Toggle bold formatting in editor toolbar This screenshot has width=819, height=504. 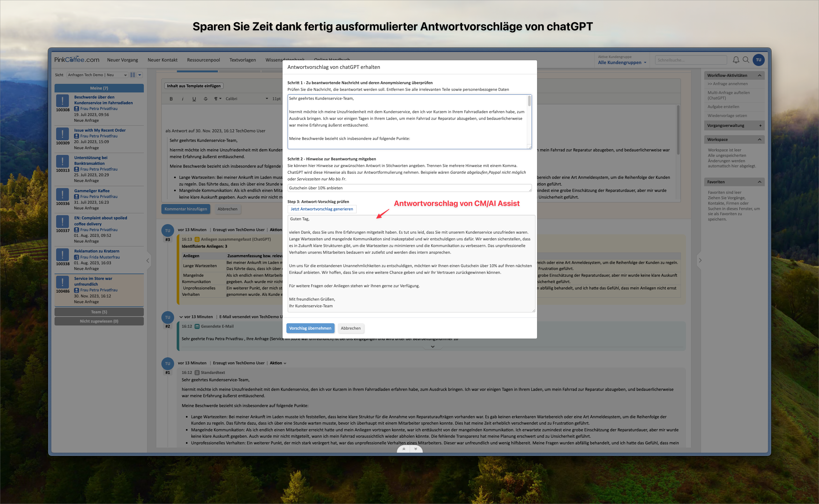coord(171,99)
